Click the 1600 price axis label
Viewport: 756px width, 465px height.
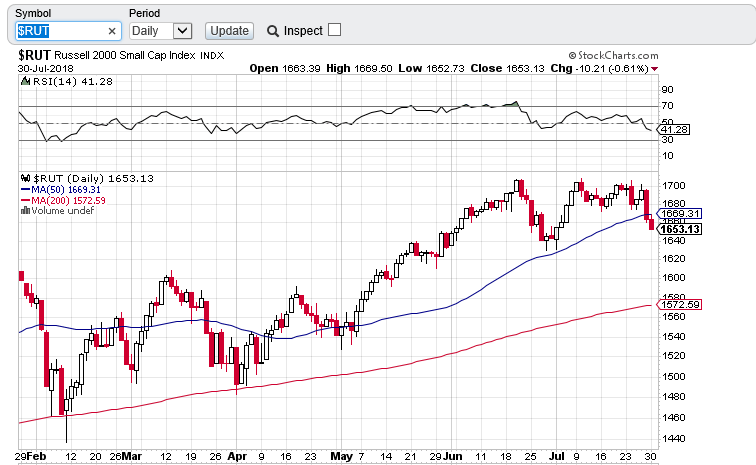point(674,277)
